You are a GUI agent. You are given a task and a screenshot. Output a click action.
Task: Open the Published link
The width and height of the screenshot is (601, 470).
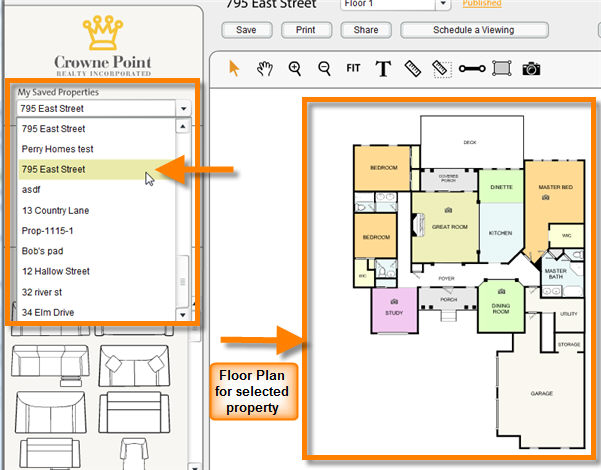coord(481,4)
